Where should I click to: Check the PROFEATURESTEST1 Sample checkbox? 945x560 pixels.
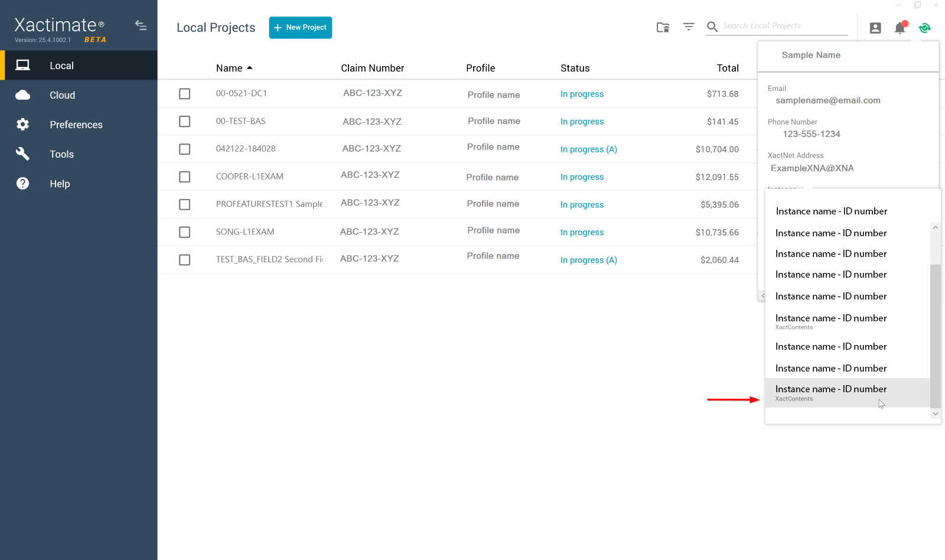(x=184, y=204)
